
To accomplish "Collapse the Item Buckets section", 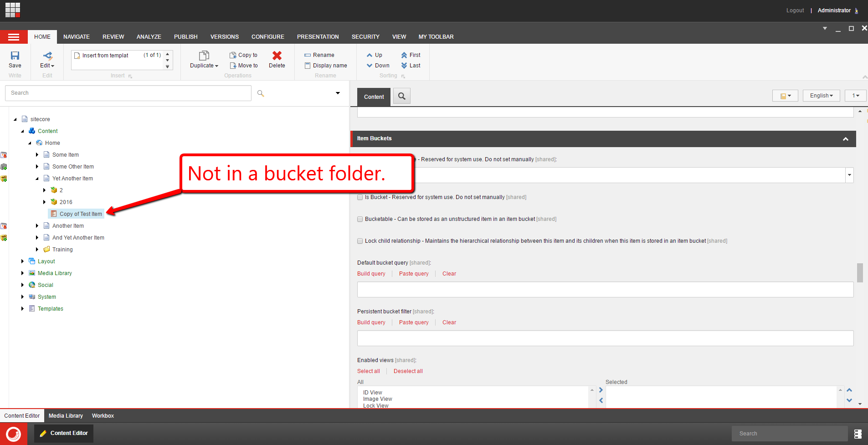I will [845, 139].
